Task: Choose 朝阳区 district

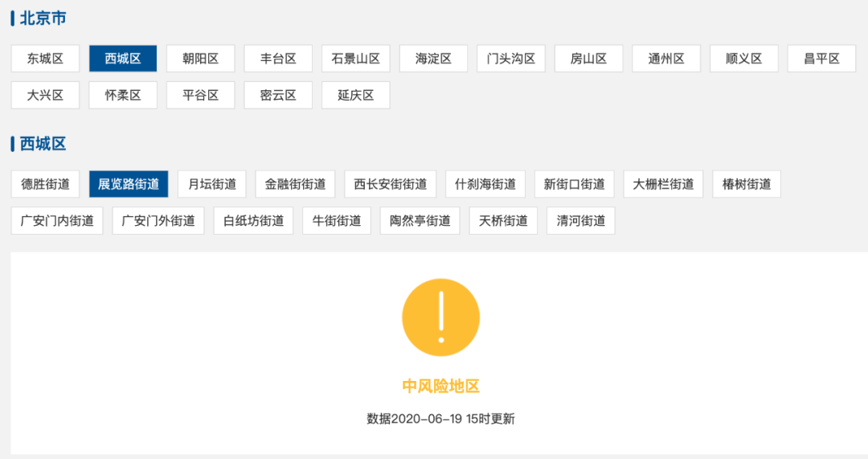Action: [200, 59]
